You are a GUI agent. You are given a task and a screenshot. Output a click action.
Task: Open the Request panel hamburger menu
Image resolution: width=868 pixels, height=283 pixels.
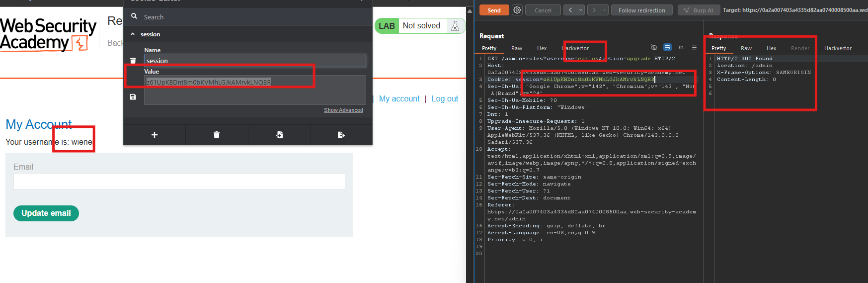(x=694, y=48)
